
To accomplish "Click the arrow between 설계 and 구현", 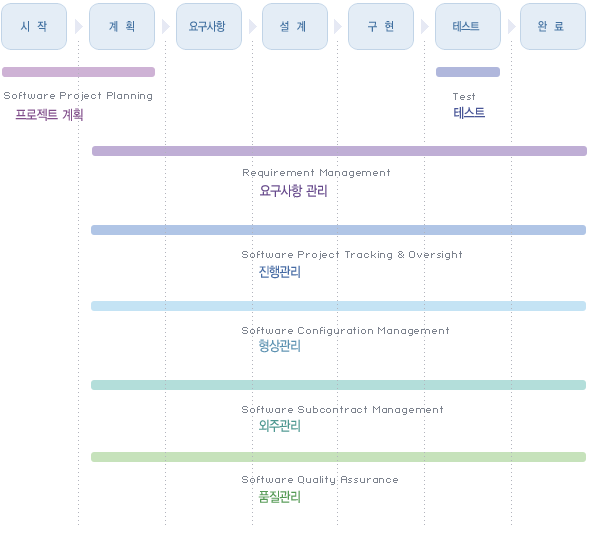I will 338,27.
